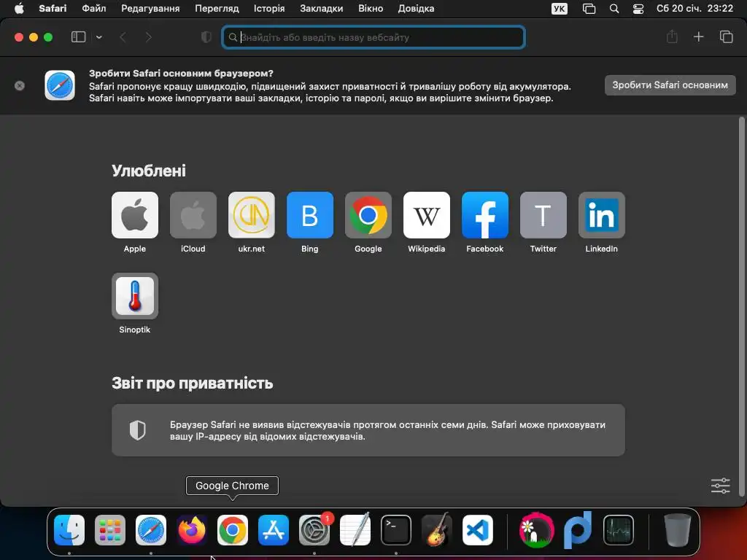
Task: Open Terminal from the Dock
Action: click(396, 530)
